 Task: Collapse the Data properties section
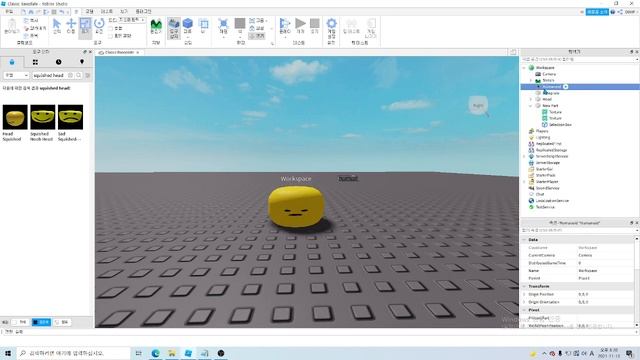524,240
